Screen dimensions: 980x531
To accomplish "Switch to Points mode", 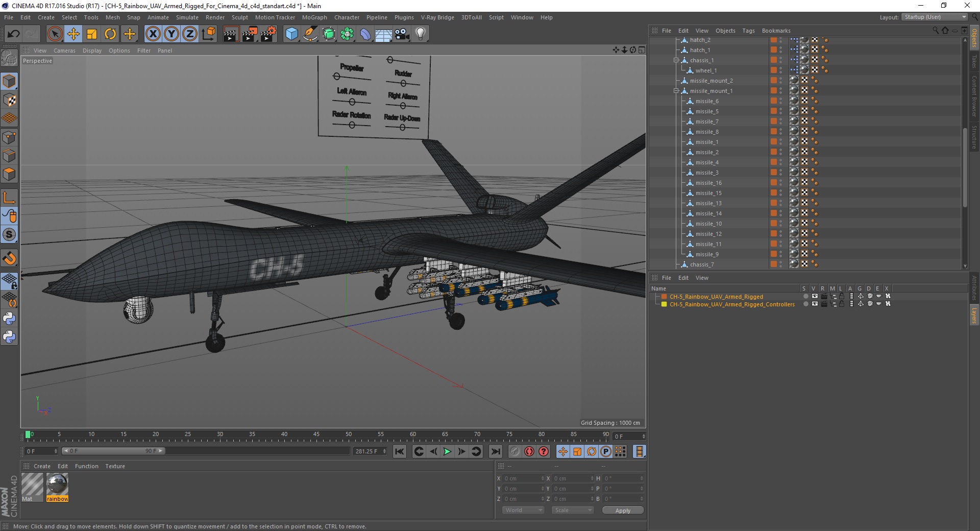I will (9, 137).
